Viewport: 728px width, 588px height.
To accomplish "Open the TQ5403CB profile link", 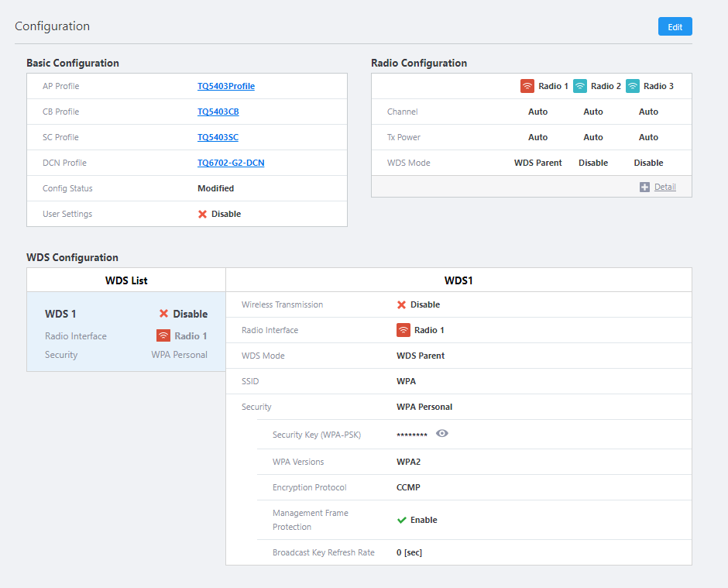I will (x=218, y=112).
